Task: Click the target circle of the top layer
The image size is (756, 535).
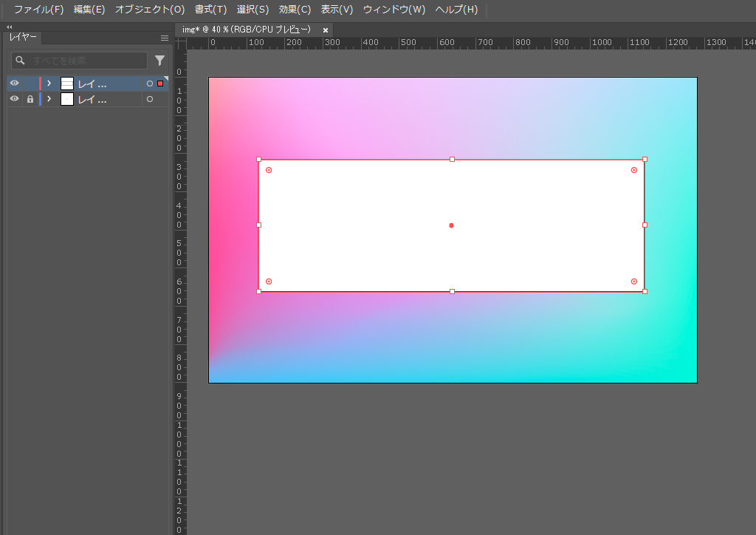Action: [150, 84]
